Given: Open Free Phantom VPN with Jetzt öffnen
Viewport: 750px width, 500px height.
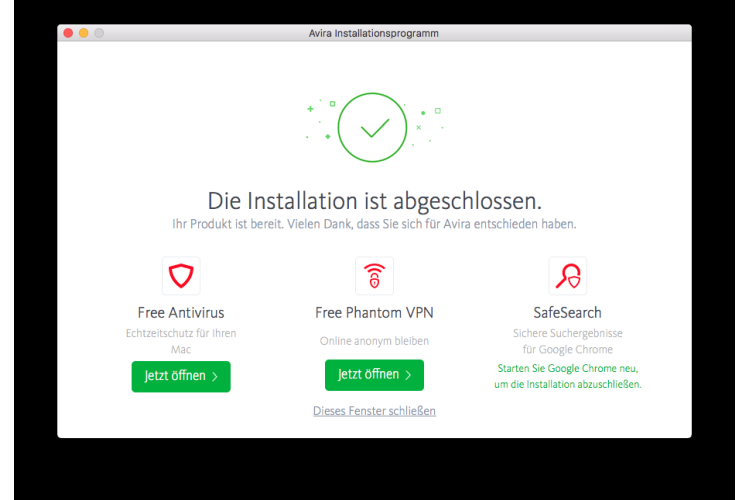Looking at the screenshot, I should click(374, 375).
